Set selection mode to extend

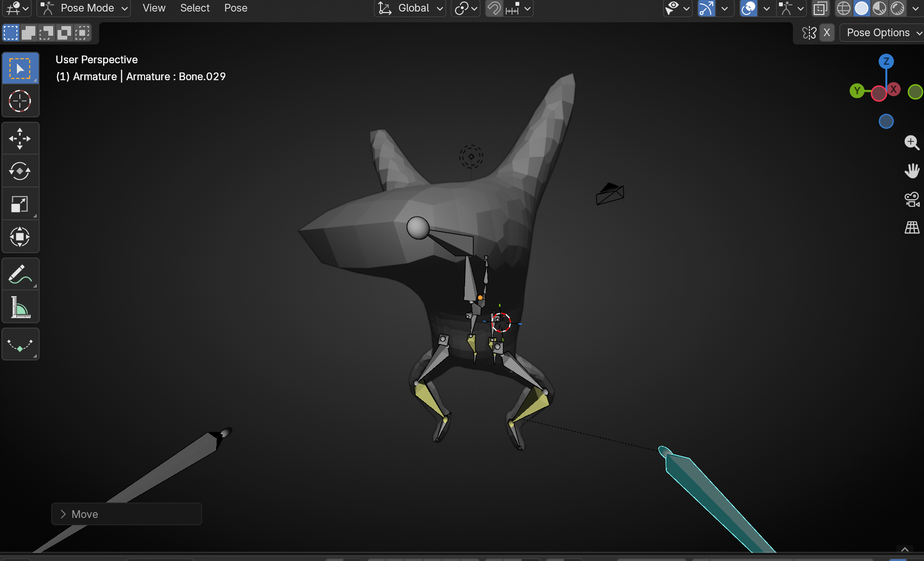coord(29,33)
